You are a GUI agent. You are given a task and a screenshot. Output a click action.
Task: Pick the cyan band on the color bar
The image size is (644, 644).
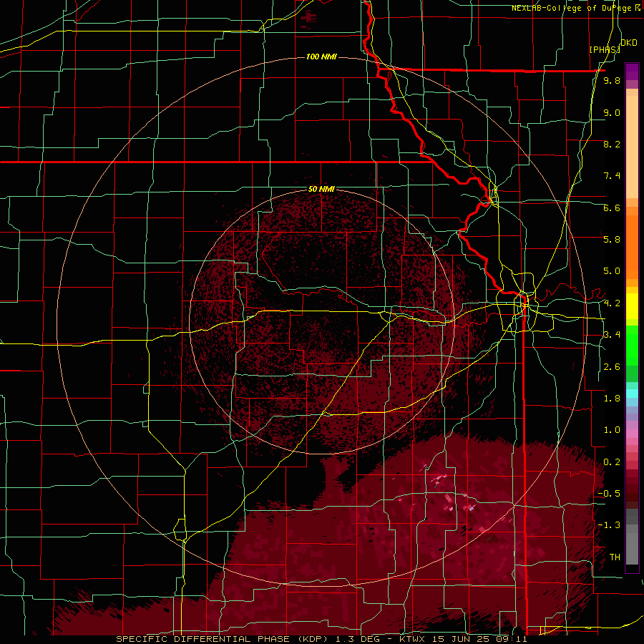pyautogui.click(x=632, y=393)
